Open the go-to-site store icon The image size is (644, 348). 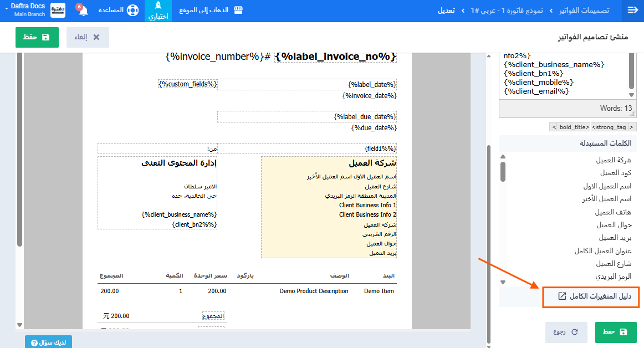pos(238,11)
